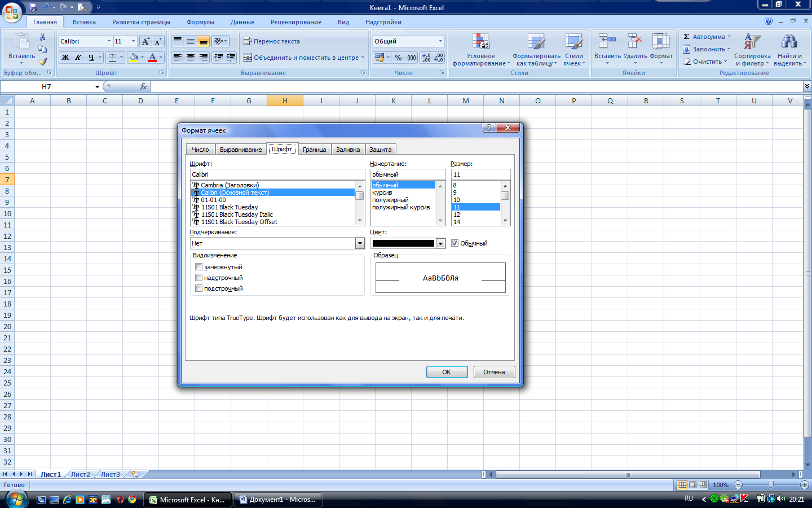Click the Cut scissors icon
The height and width of the screenshot is (508, 812).
43,37
